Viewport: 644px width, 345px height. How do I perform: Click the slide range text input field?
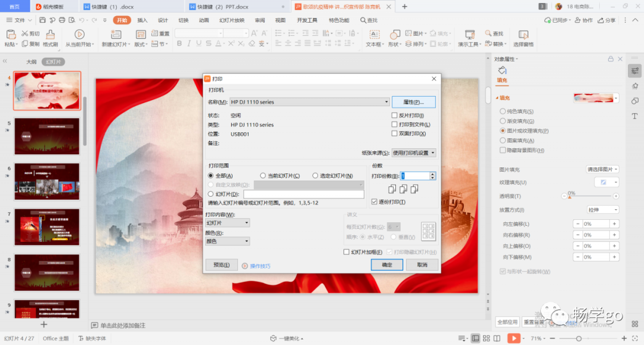coord(304,194)
